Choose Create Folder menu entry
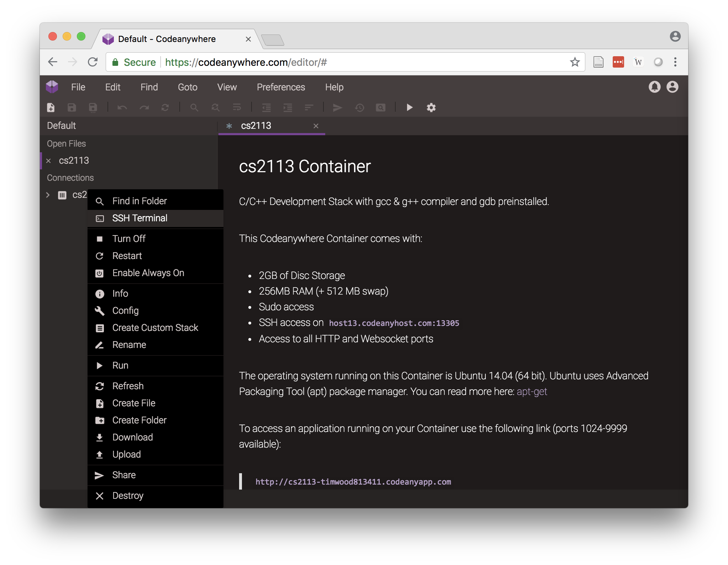This screenshot has height=565, width=728. pyautogui.click(x=155, y=420)
